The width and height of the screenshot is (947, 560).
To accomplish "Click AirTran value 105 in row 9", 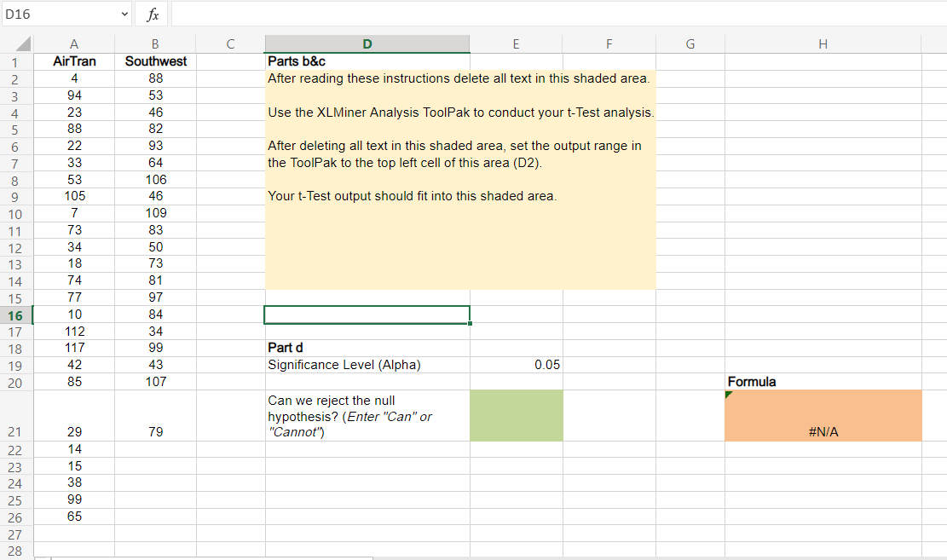I will [74, 196].
